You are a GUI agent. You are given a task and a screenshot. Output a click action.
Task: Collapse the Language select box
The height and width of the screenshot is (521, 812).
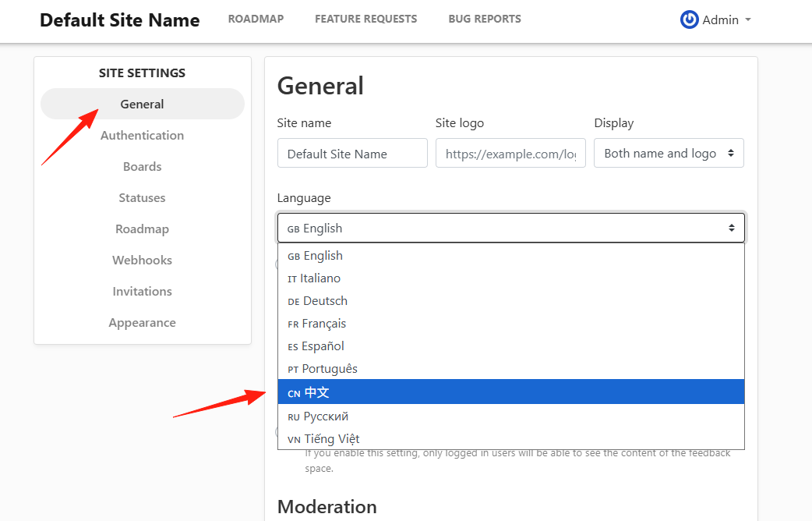point(511,228)
